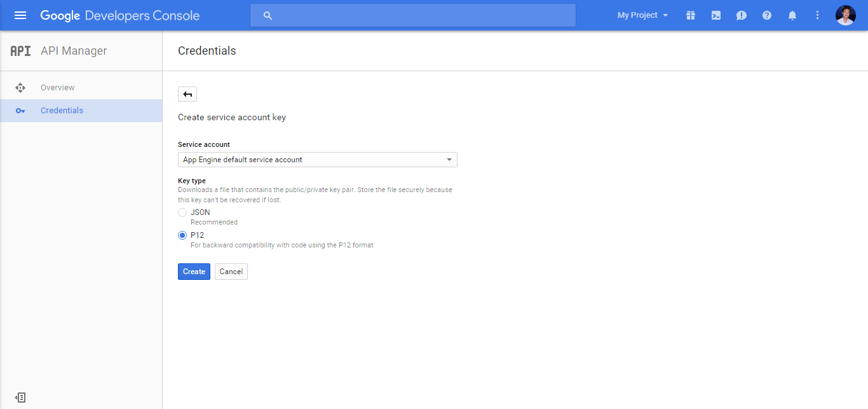Focus the top search field
This screenshot has height=409, width=868.
pos(413,15)
